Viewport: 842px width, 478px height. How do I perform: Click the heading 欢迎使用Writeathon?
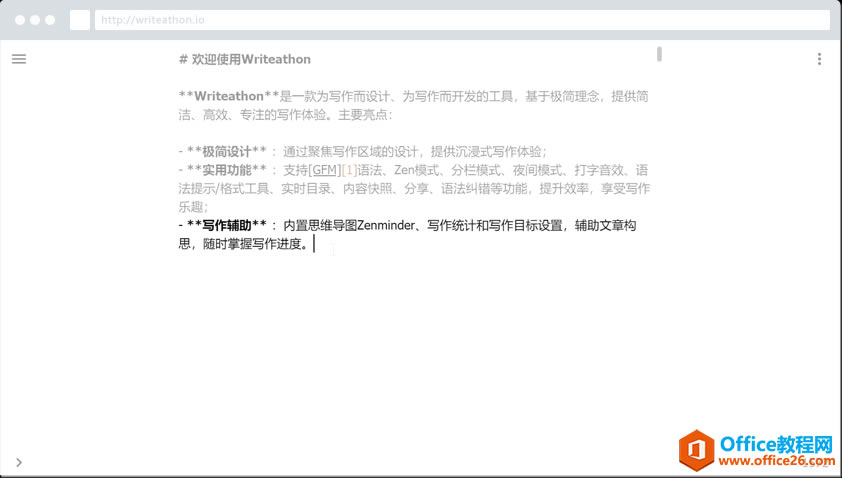tap(251, 59)
